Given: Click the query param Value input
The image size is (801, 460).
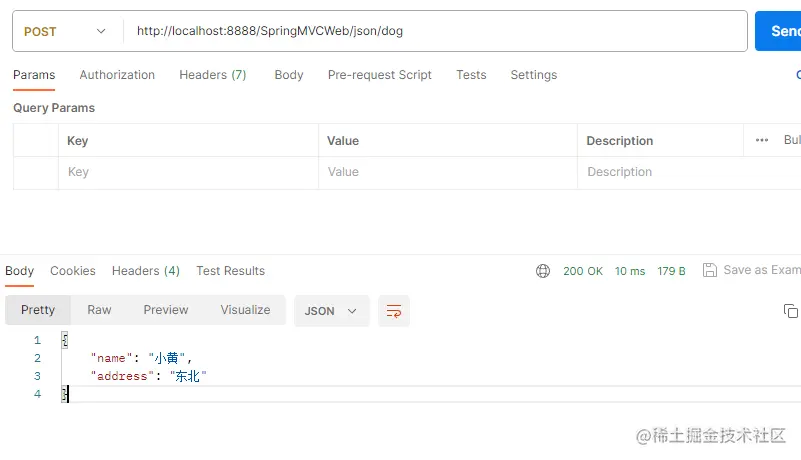Looking at the screenshot, I should 448,172.
